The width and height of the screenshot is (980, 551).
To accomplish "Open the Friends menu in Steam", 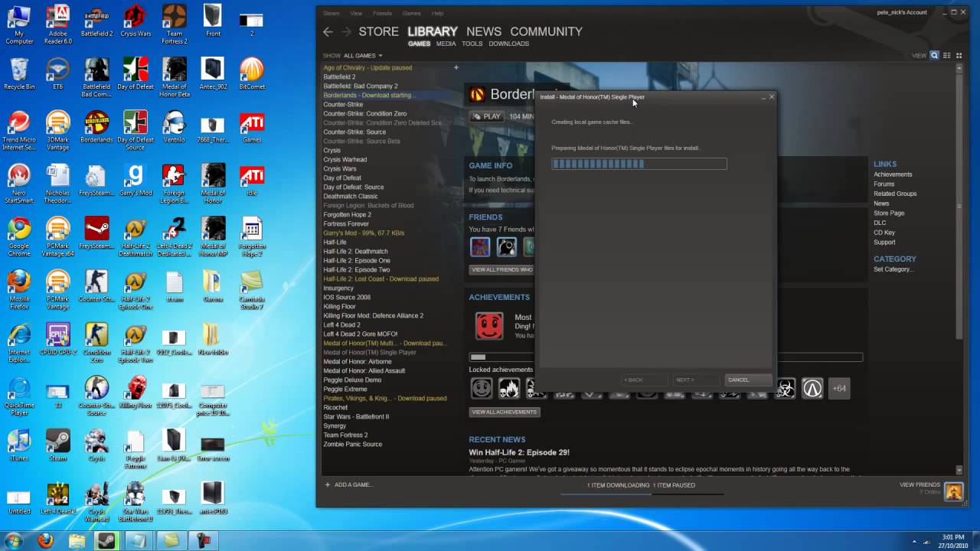I will click(382, 13).
